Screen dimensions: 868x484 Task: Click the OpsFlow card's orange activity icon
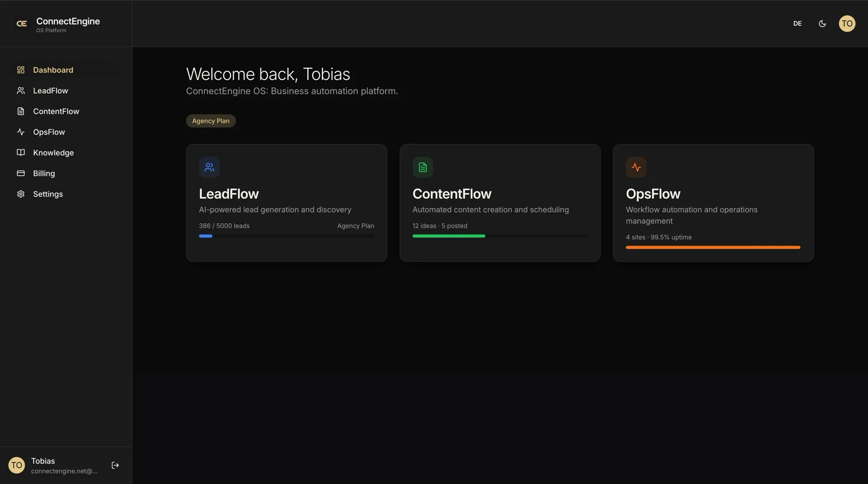[x=636, y=168]
